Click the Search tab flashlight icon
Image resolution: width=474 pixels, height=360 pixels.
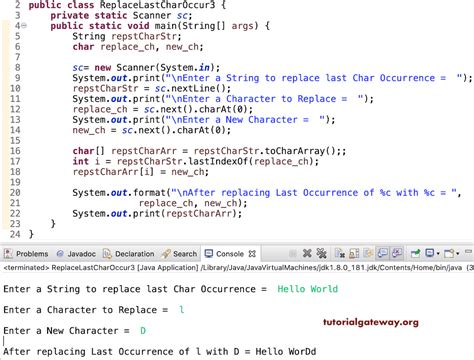pyautogui.click(x=166, y=254)
